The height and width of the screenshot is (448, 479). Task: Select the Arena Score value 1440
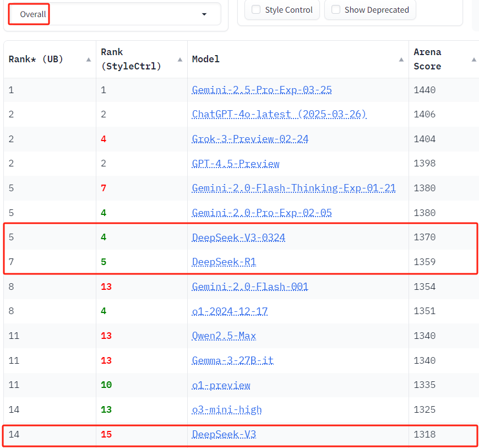tap(424, 90)
